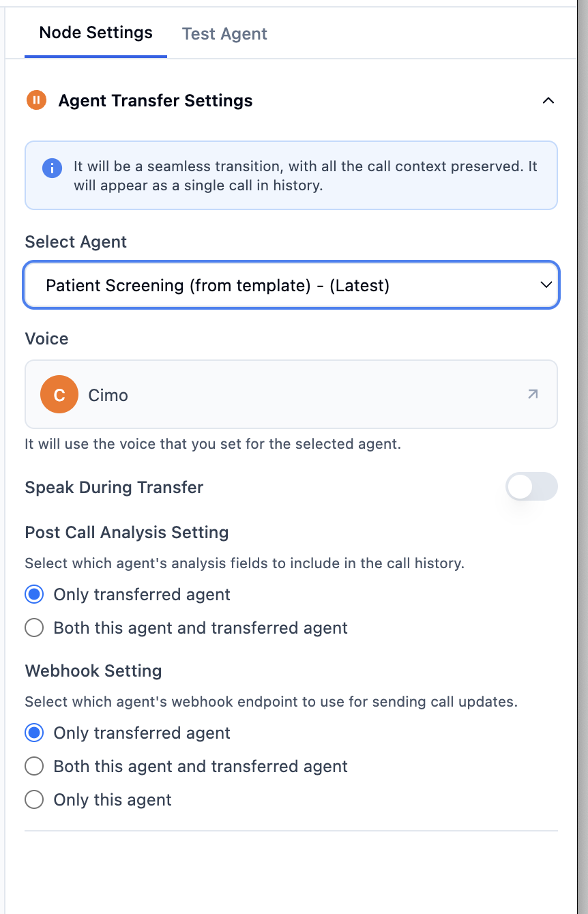Open the Select Agent dropdown

click(291, 284)
